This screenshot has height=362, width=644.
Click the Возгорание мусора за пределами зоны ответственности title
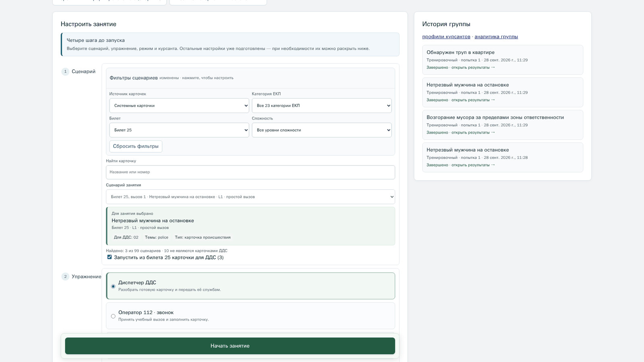[x=495, y=117]
